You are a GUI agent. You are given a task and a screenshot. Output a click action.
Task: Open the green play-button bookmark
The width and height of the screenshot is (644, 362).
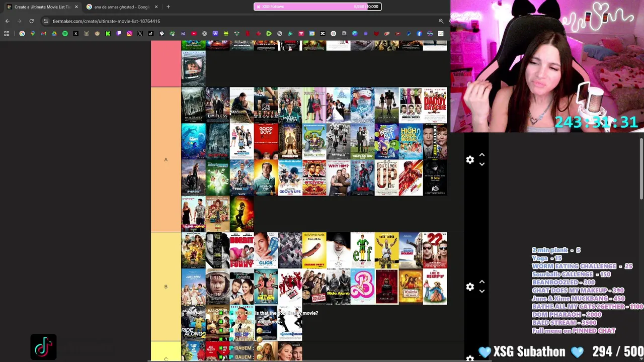269,34
